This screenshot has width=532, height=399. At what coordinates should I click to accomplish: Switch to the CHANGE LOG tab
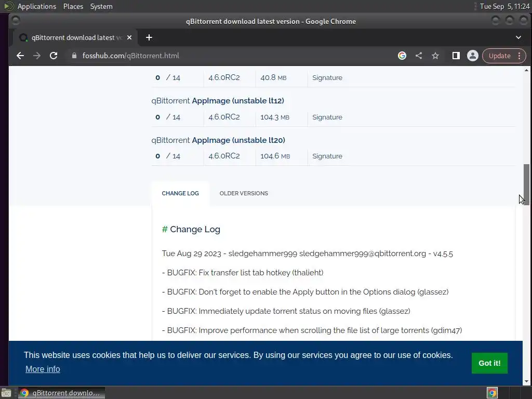coord(180,193)
